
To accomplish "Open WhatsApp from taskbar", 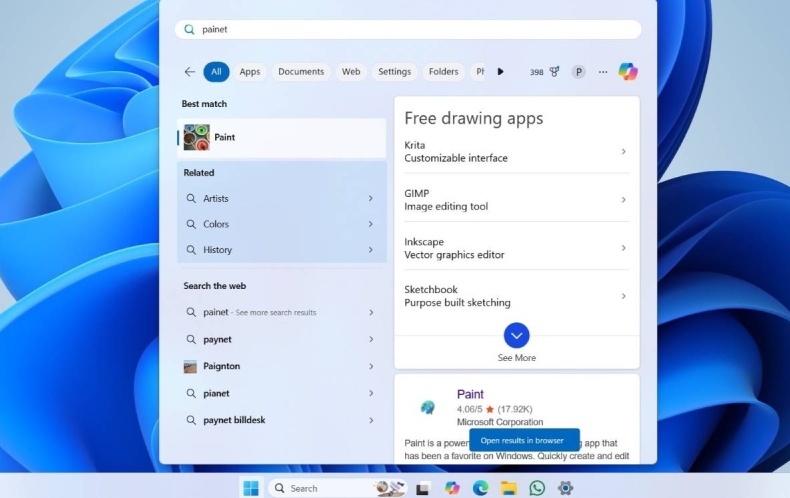I will 537,487.
